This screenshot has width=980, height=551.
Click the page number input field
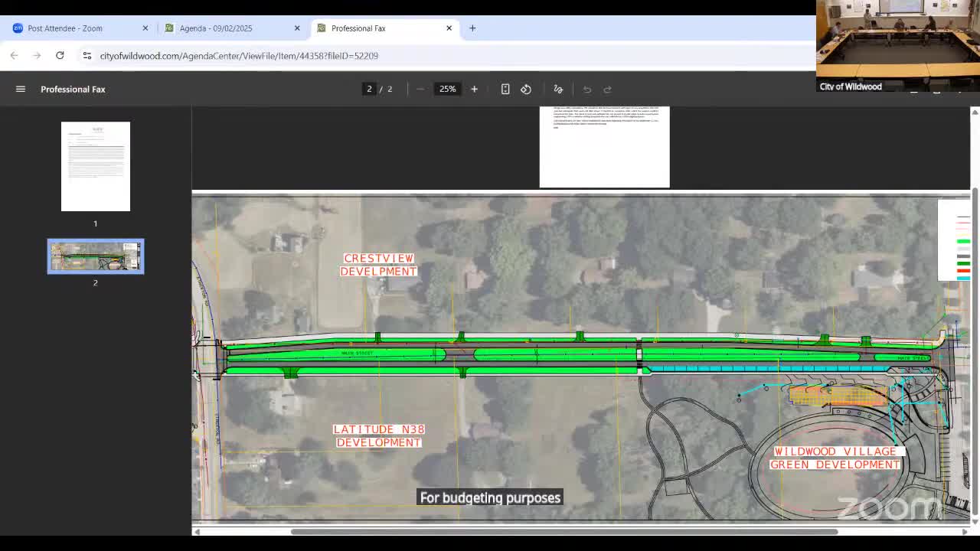tap(369, 89)
